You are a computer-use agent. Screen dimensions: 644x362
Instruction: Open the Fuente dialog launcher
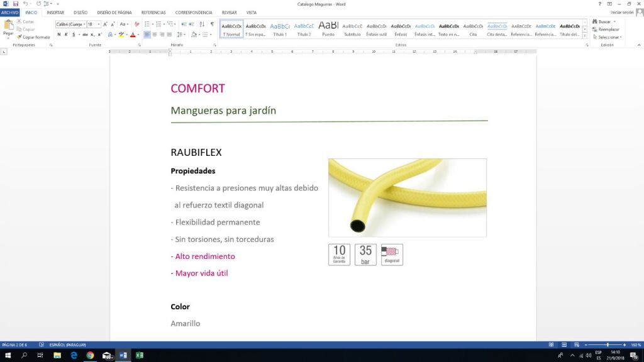[x=139, y=45]
